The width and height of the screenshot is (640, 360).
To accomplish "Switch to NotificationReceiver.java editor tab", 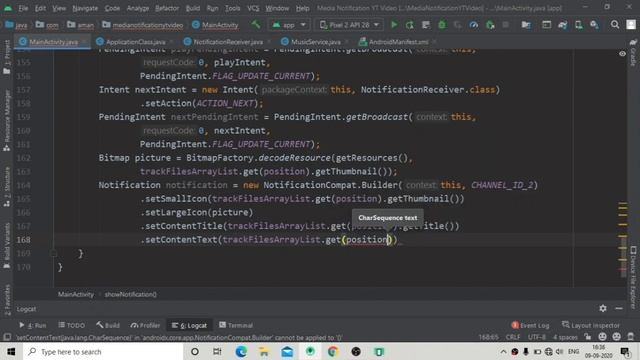I will [x=228, y=42].
